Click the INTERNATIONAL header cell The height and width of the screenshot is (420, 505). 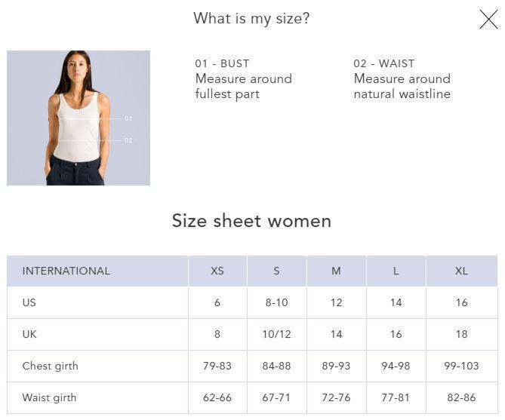coord(66,271)
